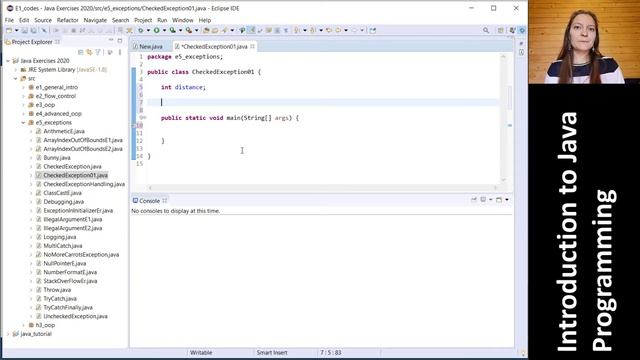Click the Debug bug icon in toolbar
The image size is (640, 360).
click(x=141, y=30)
